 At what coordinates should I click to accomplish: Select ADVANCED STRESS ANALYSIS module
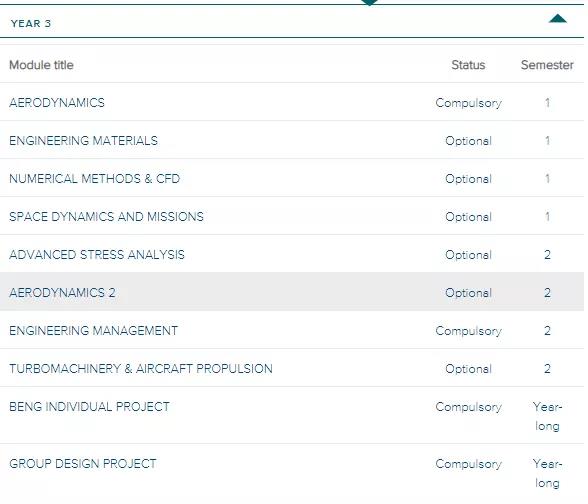[97, 255]
